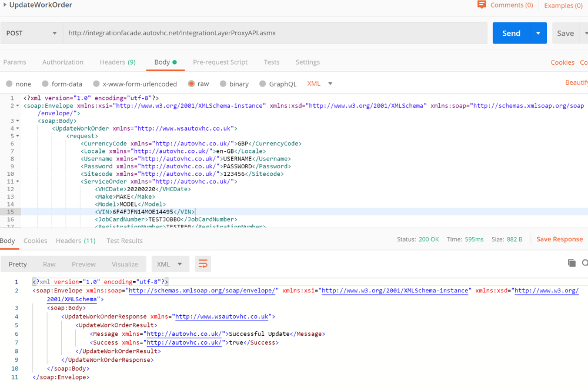588x390 pixels.
Task: Select the none body type
Action: [9, 84]
